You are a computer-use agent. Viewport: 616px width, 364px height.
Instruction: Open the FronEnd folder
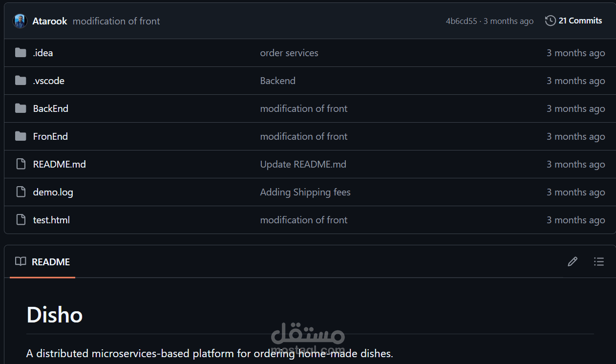pyautogui.click(x=50, y=136)
